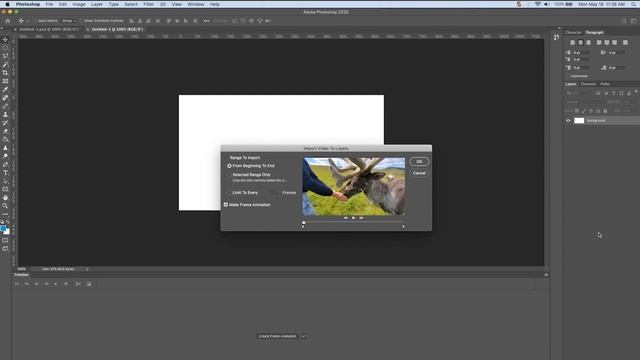This screenshot has height=360, width=640.
Task: Select the Frame tool
Action: 5,81
